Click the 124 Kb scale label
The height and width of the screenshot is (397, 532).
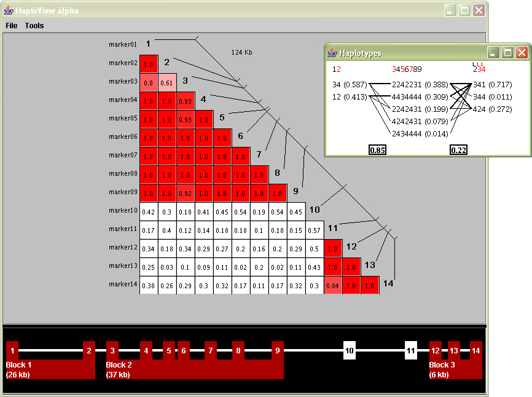[x=242, y=52]
